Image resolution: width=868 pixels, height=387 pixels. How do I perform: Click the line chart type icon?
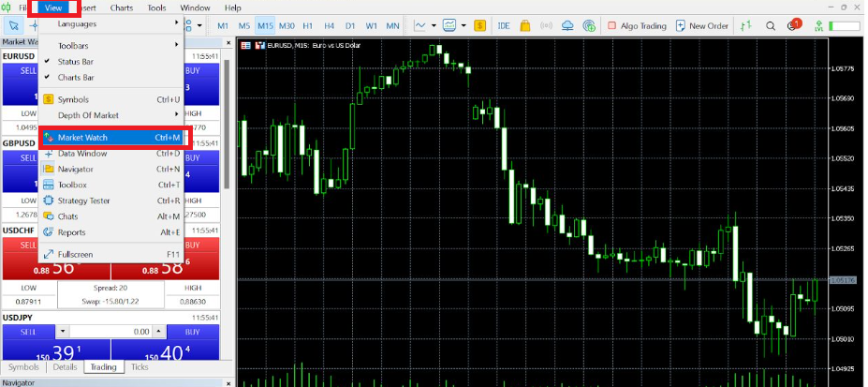(x=420, y=25)
